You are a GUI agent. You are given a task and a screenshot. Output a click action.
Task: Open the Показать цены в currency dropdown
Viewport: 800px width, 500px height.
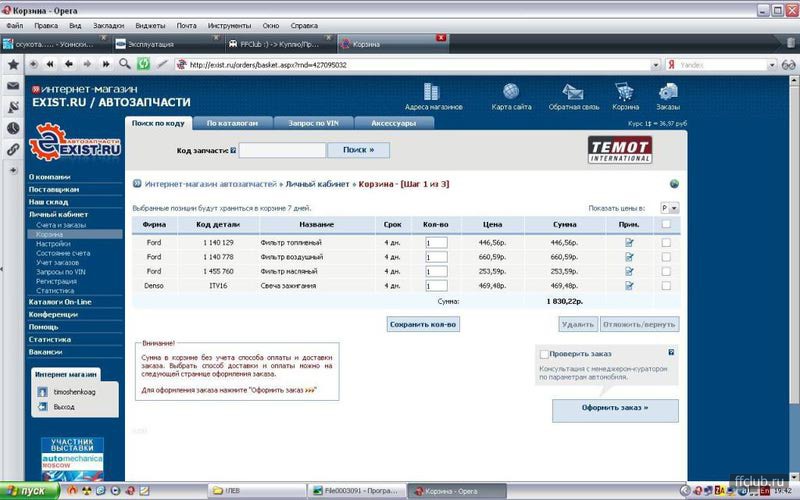(x=669, y=208)
